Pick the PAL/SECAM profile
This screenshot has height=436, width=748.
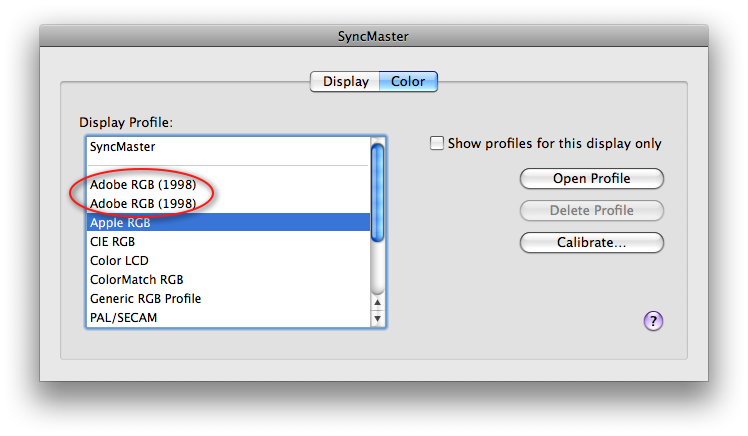point(229,317)
